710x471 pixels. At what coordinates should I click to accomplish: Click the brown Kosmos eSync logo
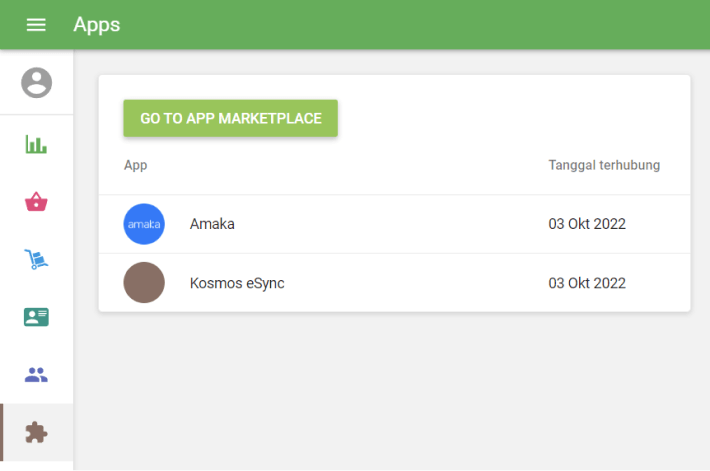pyautogui.click(x=144, y=283)
